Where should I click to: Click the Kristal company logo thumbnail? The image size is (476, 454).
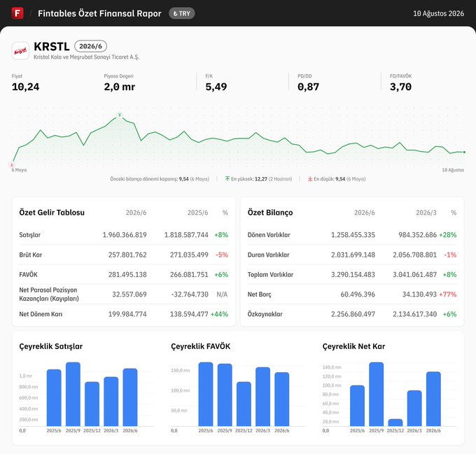(x=20, y=50)
